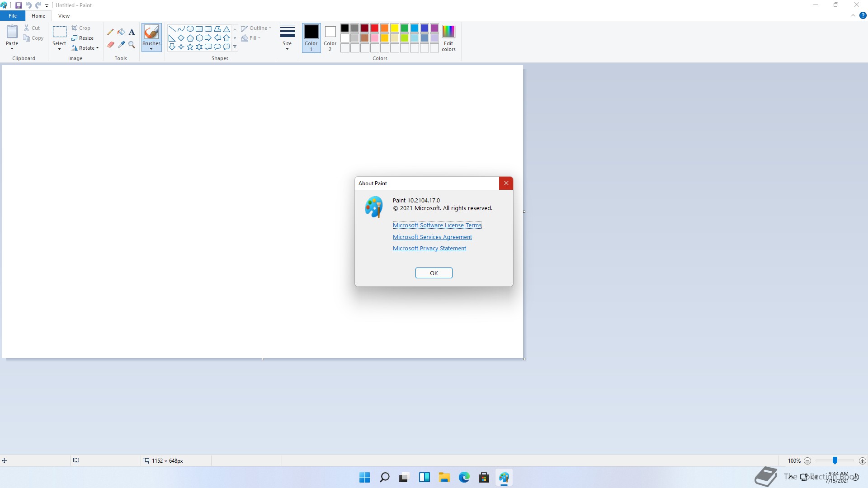Select the Fill with color bucket

pyautogui.click(x=121, y=32)
